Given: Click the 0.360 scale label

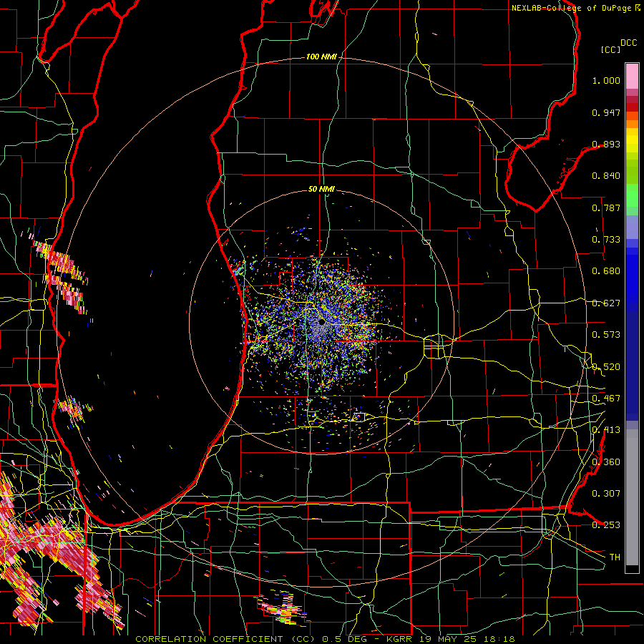Looking at the screenshot, I should [x=606, y=462].
